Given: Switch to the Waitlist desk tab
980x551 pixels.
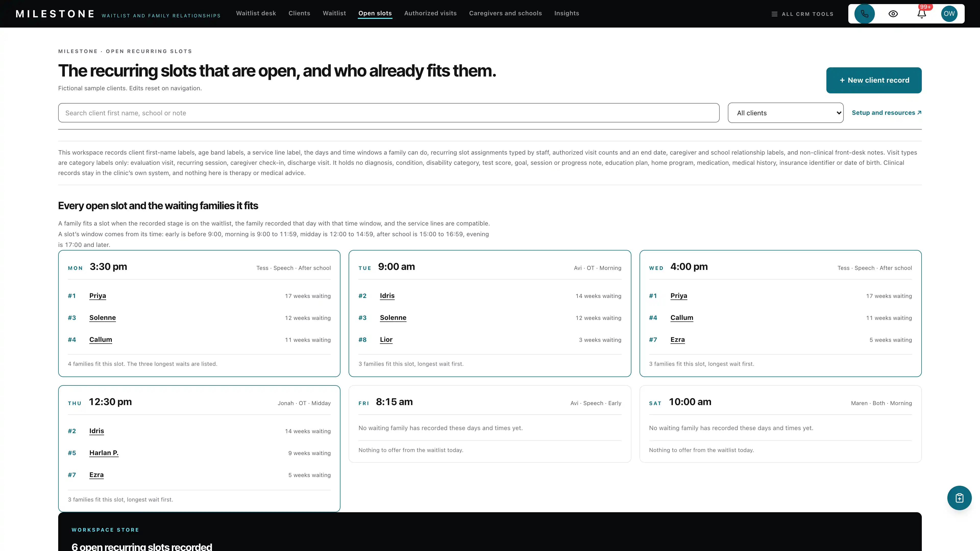Looking at the screenshot, I should click(x=256, y=13).
